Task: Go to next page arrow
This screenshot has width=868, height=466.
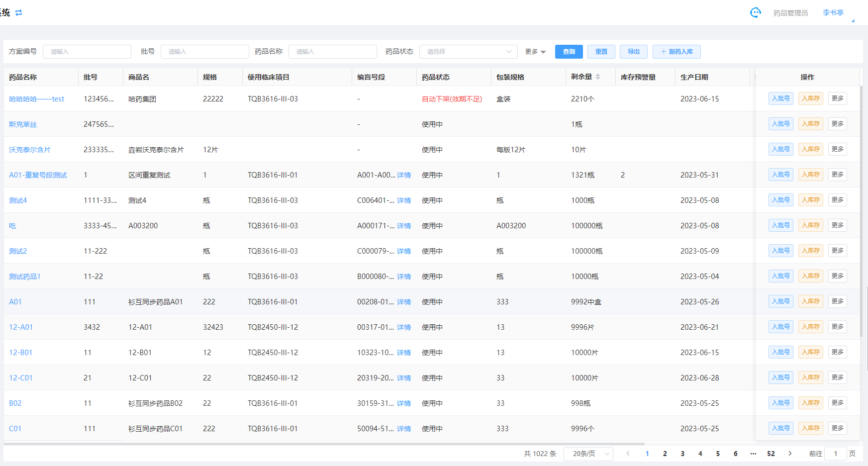Action: click(x=790, y=453)
